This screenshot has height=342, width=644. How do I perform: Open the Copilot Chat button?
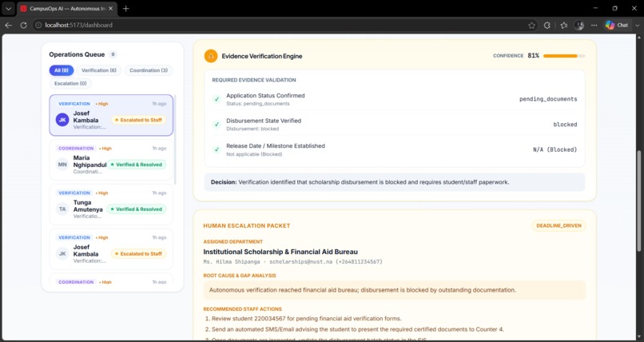coord(617,25)
